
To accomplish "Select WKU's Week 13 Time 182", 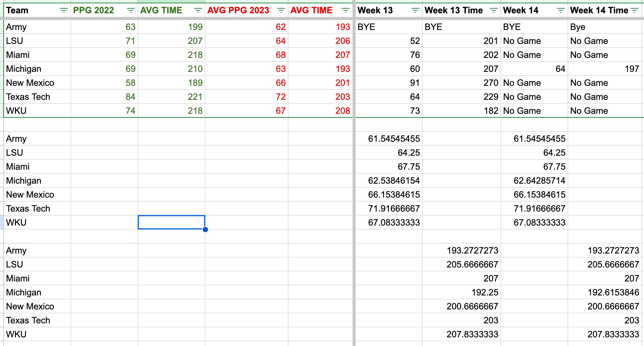I will pyautogui.click(x=462, y=111).
